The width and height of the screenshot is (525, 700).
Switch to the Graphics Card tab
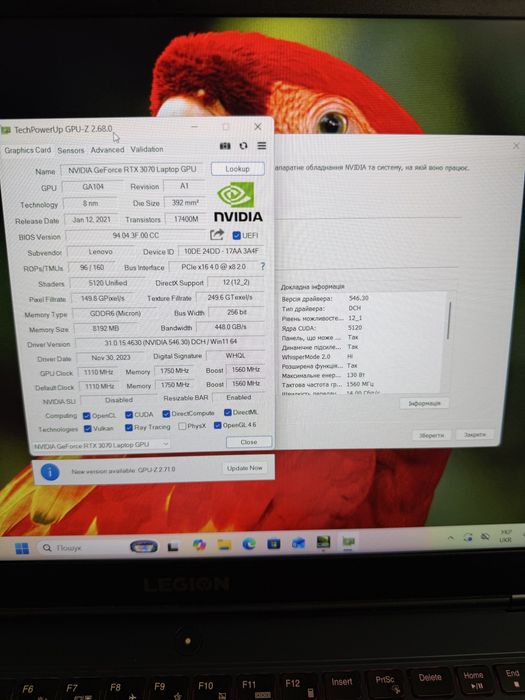pos(28,150)
